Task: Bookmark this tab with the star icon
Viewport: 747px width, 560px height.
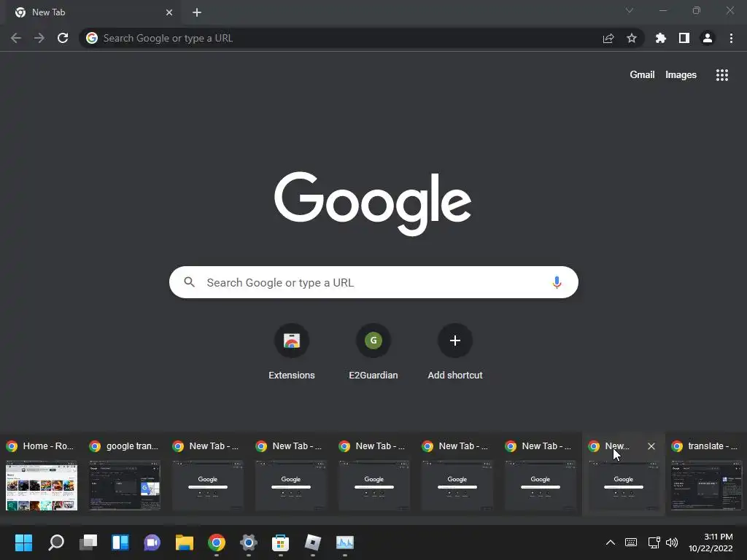Action: point(632,38)
